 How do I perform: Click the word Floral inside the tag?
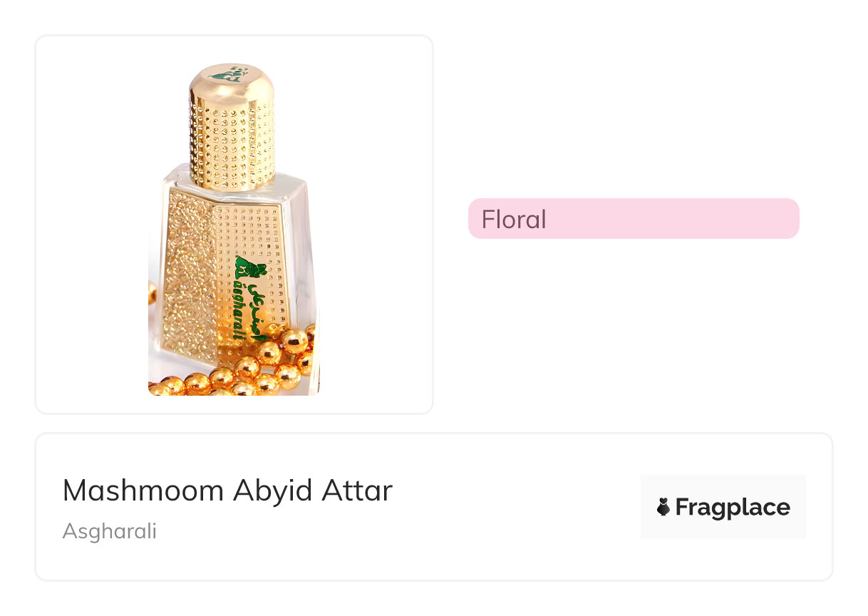click(514, 219)
